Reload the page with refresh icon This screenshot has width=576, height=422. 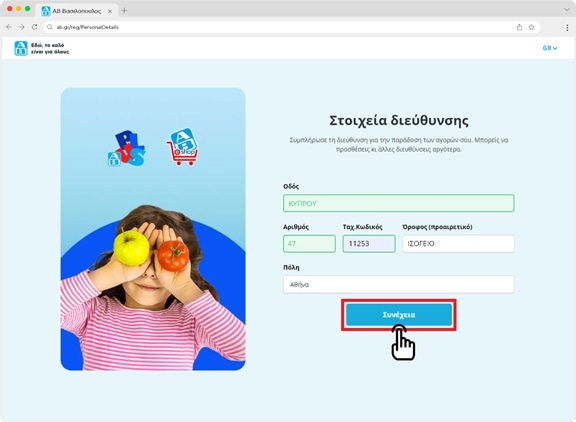(35, 27)
